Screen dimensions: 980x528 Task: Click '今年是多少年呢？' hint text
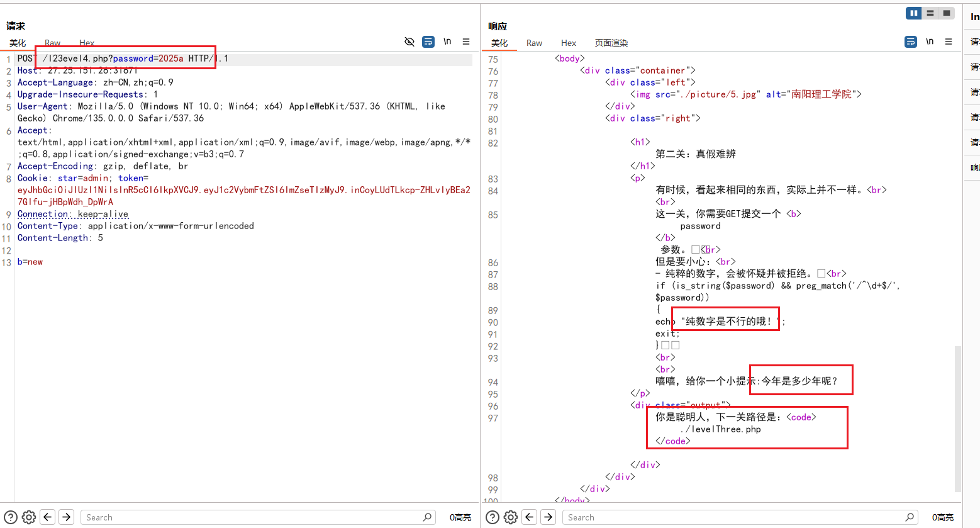800,381
